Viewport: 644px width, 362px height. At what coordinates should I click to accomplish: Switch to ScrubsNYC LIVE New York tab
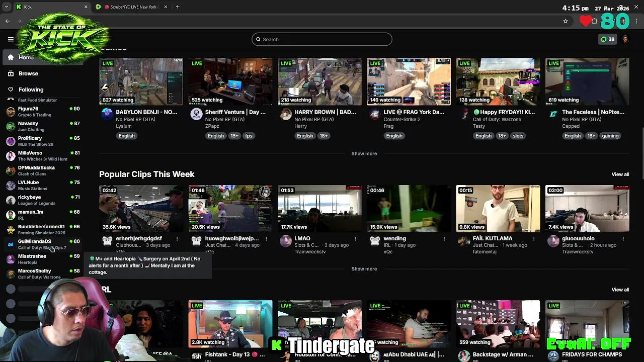[x=132, y=7]
